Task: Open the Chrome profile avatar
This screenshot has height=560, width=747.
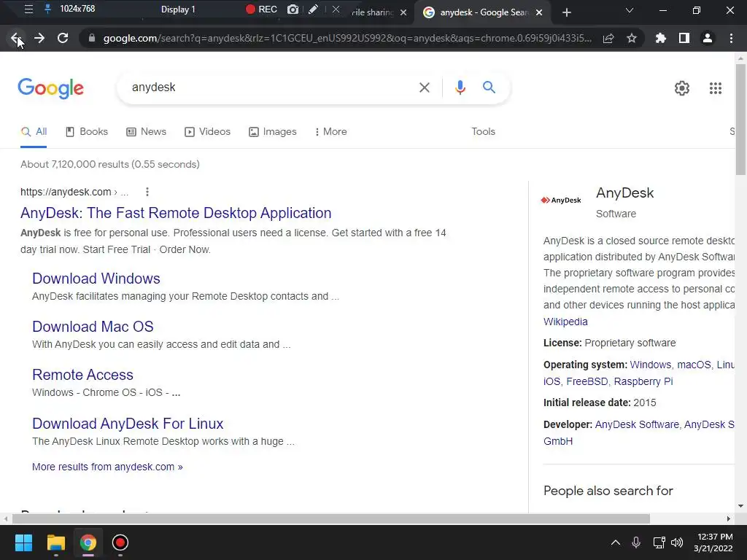Action: [708, 38]
